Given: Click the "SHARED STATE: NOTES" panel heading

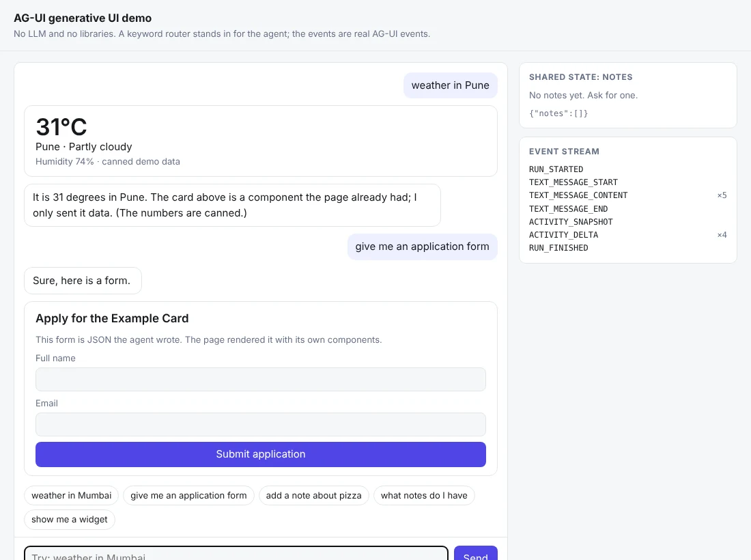Looking at the screenshot, I should coord(580,77).
